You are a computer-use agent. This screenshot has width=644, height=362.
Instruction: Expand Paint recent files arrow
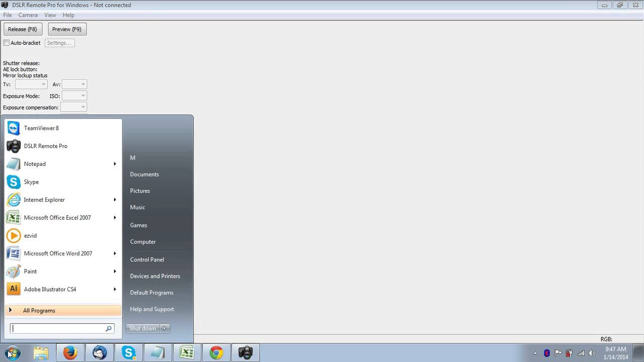(115, 271)
